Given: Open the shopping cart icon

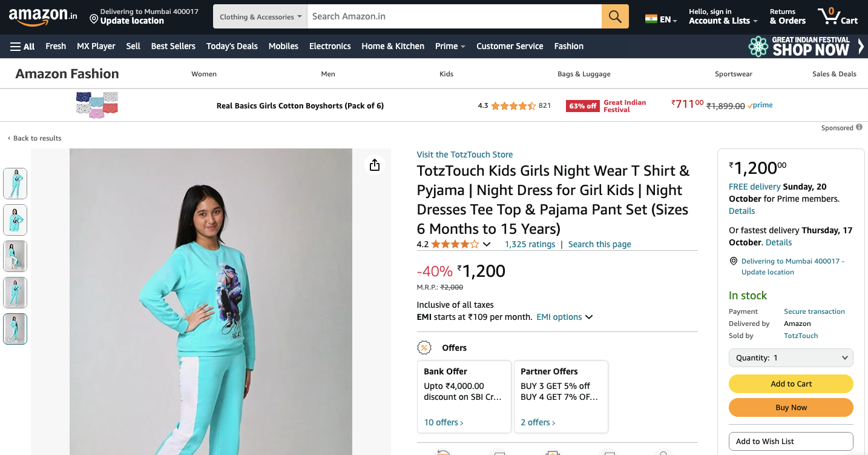Looking at the screenshot, I should click(x=837, y=16).
